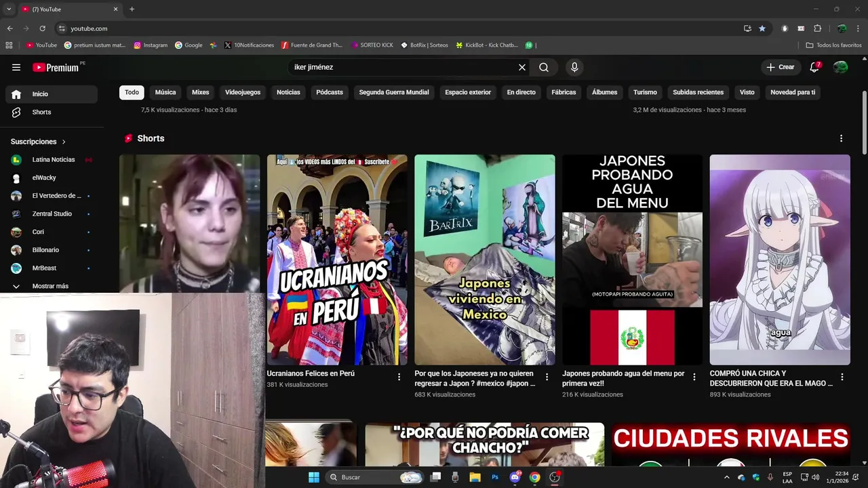868x488 pixels.
Task: Open Chrome extensions puzzle icon
Action: [x=817, y=28]
